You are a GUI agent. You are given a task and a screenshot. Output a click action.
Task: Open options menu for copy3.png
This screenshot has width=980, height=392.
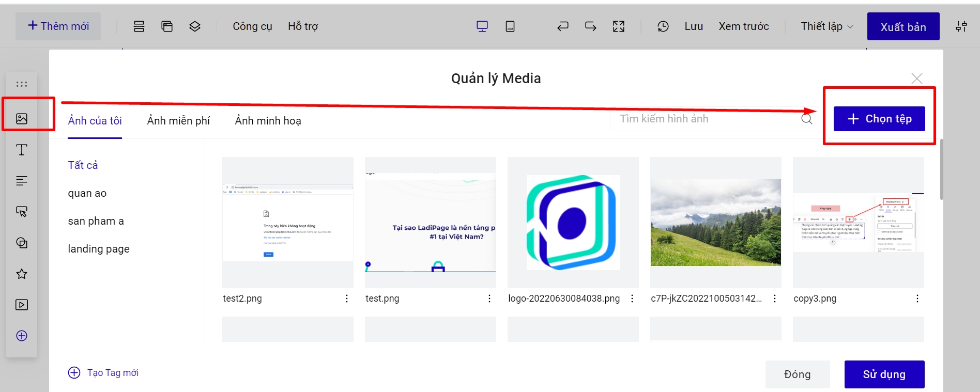coord(917,299)
